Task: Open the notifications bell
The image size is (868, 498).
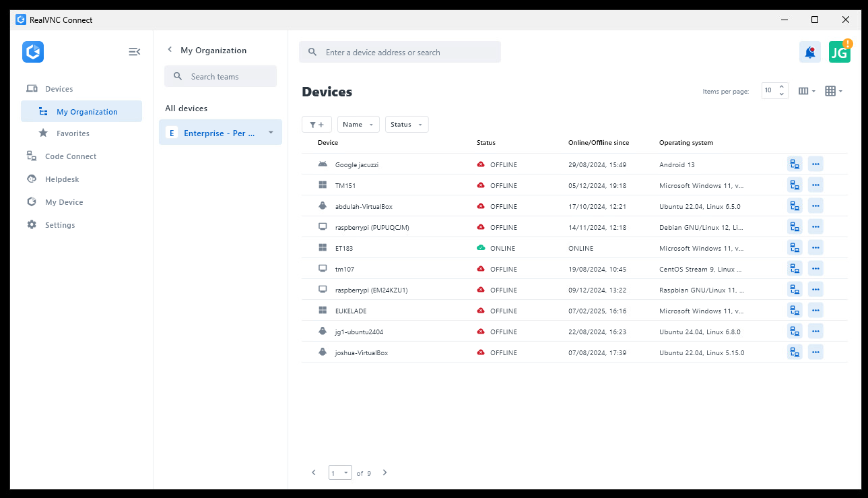Action: 810,53
